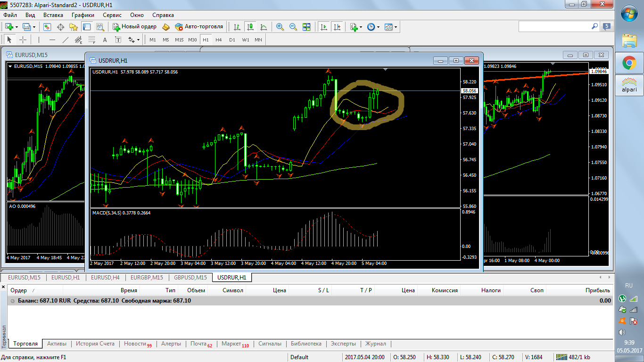Select the trendline drawing tool
The height and width of the screenshot is (362, 644).
(x=66, y=40)
